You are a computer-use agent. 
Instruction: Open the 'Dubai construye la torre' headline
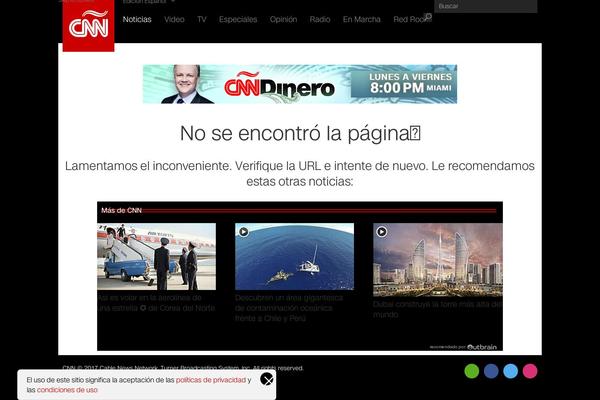pyautogui.click(x=437, y=309)
